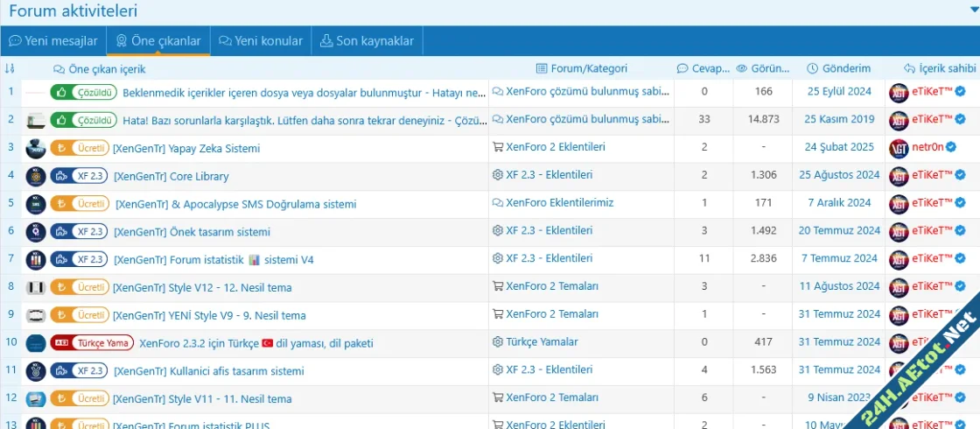Open the Yeni mesajlar tab
The image size is (980, 429).
[x=52, y=40]
